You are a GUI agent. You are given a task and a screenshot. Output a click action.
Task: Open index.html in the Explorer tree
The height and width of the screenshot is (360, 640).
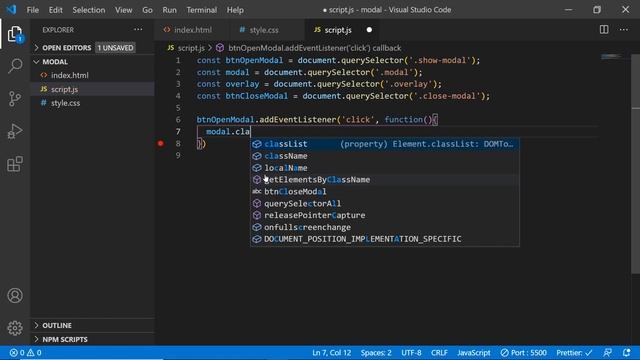[92, 75]
